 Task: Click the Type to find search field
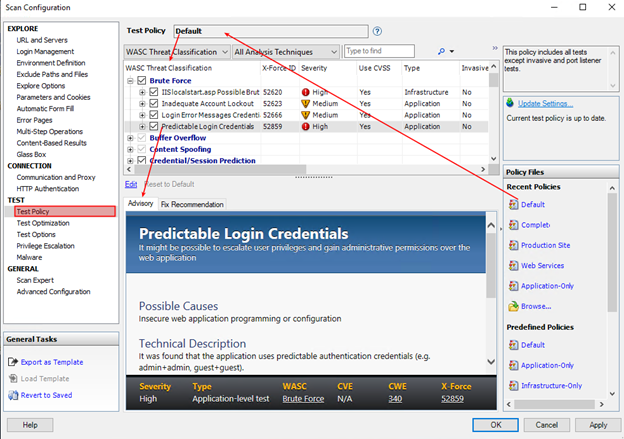point(376,51)
